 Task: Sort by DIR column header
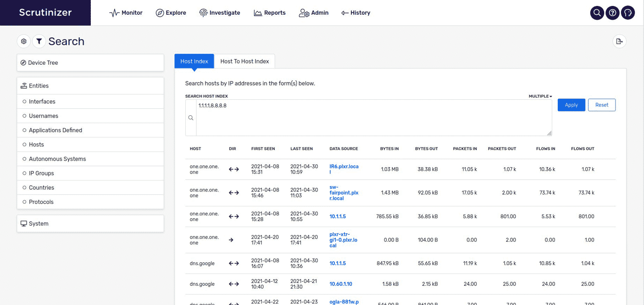(x=232, y=149)
